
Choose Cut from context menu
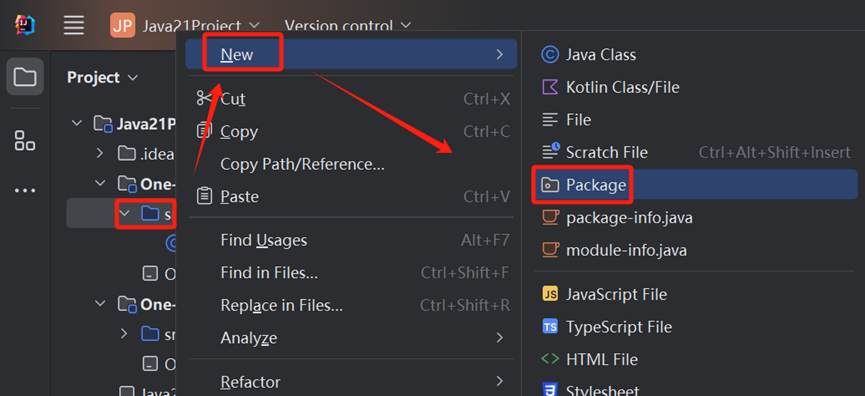pyautogui.click(x=351, y=99)
